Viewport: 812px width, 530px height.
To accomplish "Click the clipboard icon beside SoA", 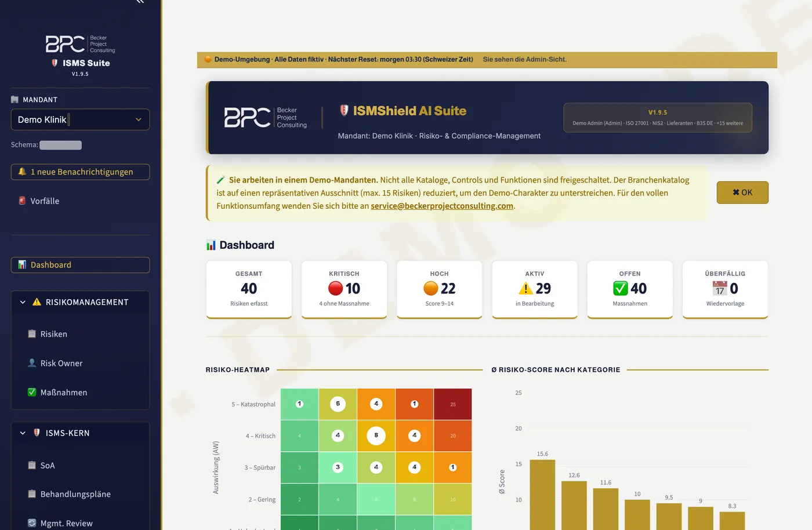I will pyautogui.click(x=32, y=465).
